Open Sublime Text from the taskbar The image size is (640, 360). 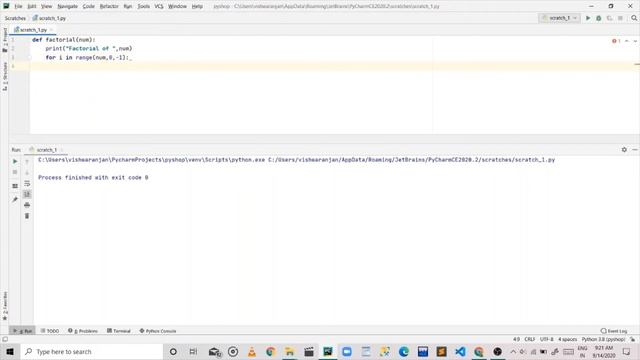[x=441, y=351]
